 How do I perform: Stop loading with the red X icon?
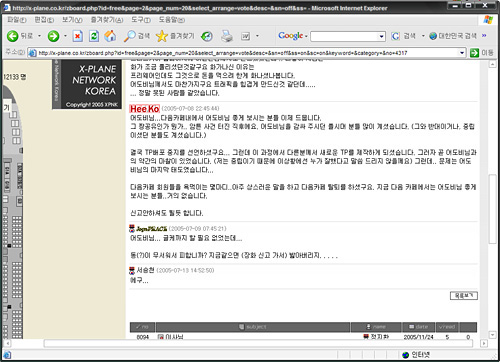pos(78,36)
